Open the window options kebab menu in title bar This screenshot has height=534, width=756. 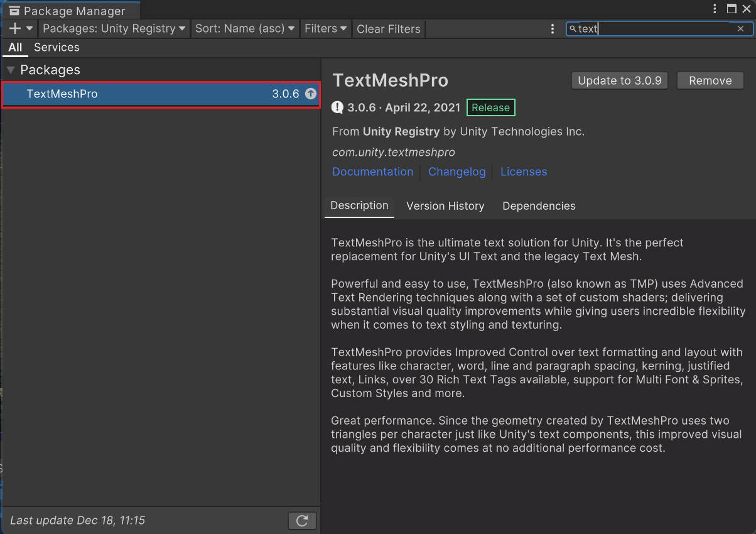(x=715, y=9)
